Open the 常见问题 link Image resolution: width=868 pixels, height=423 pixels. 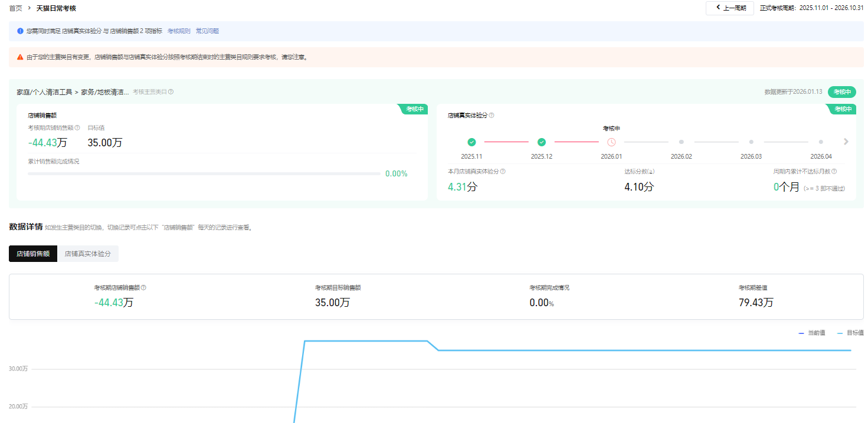[207, 31]
